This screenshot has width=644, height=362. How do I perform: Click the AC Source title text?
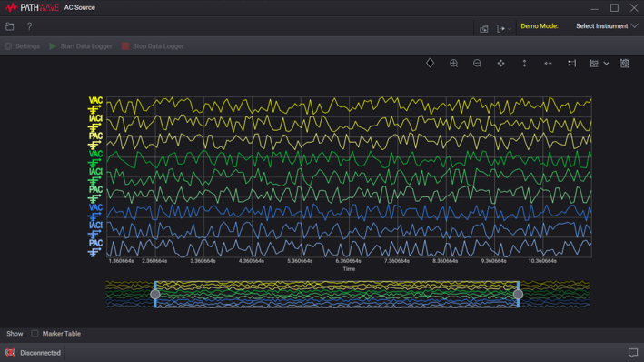point(80,7)
